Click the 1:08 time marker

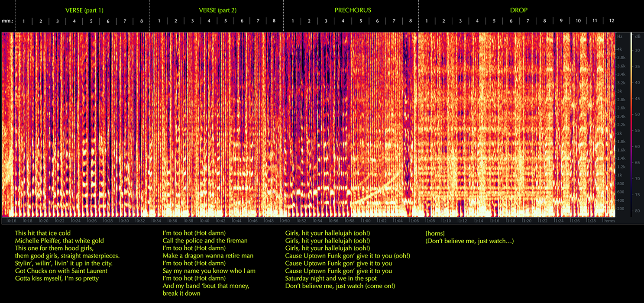[431, 221]
